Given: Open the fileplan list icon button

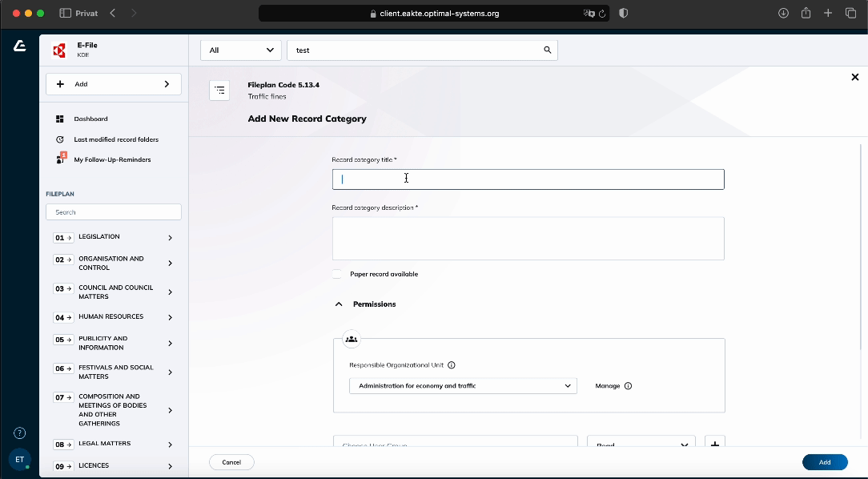Looking at the screenshot, I should pyautogui.click(x=219, y=91).
